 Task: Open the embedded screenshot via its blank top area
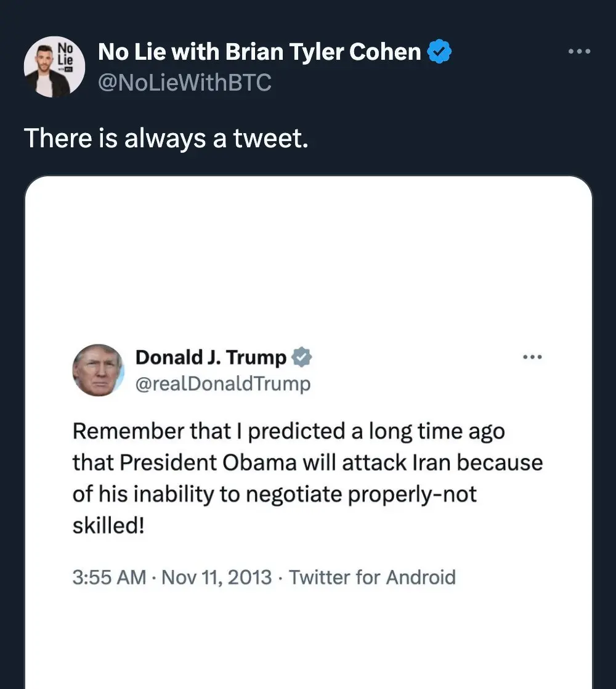pos(308,259)
